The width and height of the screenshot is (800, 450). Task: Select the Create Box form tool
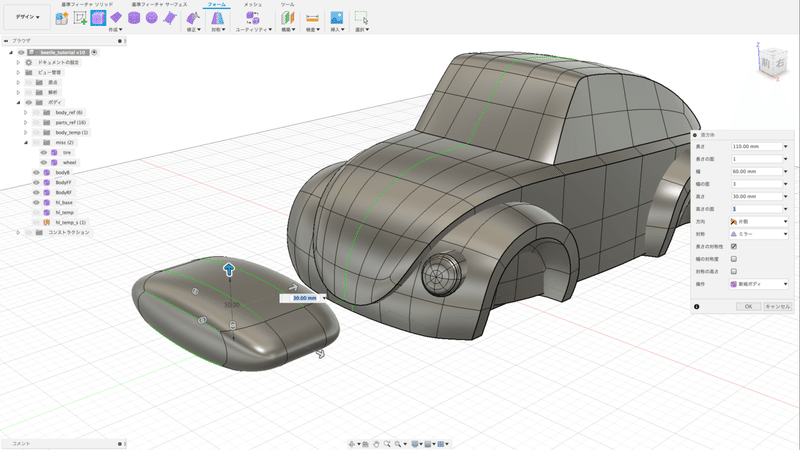pyautogui.click(x=99, y=18)
